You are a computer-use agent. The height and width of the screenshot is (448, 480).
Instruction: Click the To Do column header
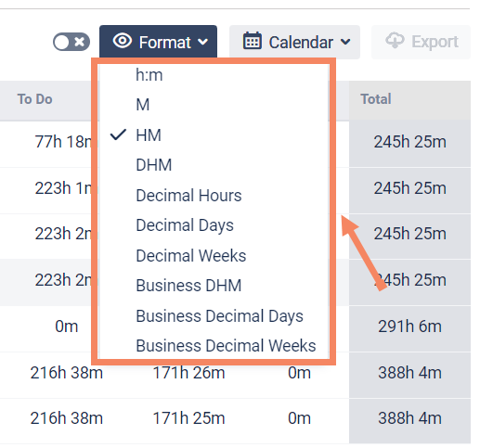(34, 99)
